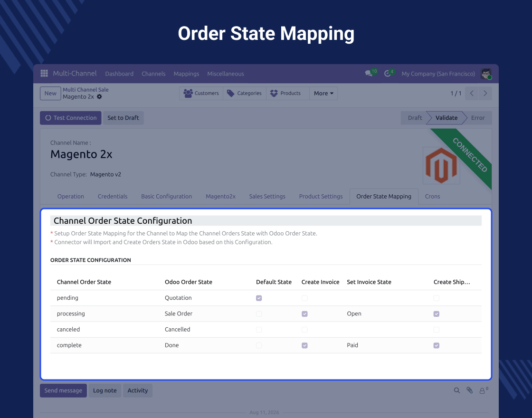Open Categories smart button

tap(245, 93)
